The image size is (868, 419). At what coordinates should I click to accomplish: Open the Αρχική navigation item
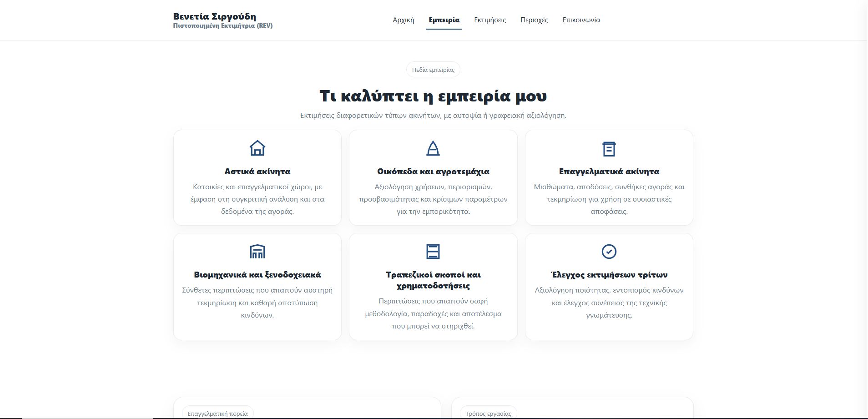(404, 20)
